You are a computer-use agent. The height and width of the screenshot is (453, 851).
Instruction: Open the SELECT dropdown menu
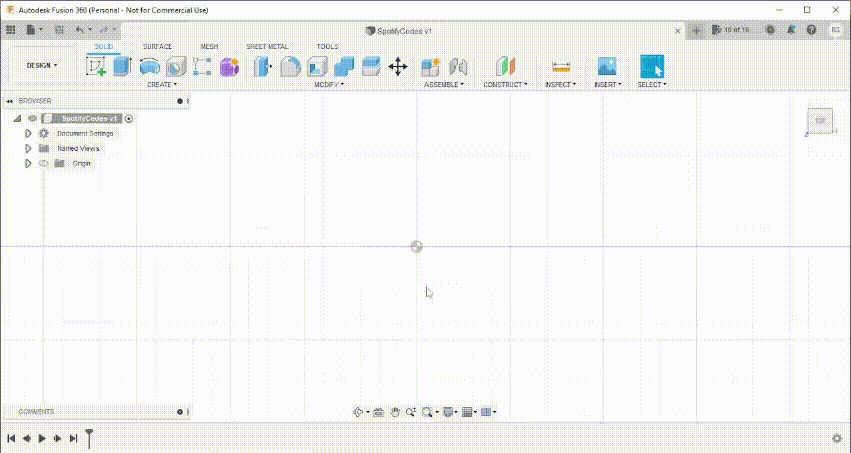click(652, 85)
